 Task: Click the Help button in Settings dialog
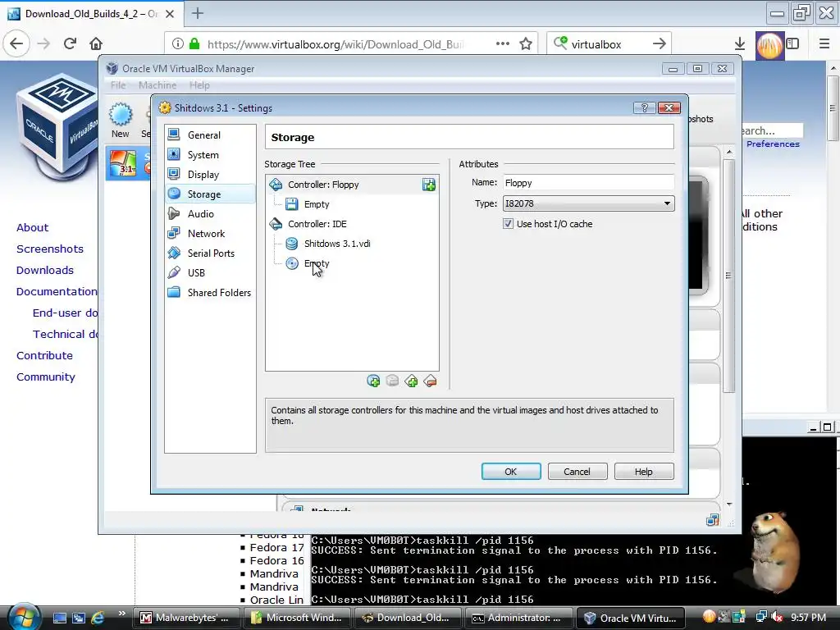click(x=643, y=472)
